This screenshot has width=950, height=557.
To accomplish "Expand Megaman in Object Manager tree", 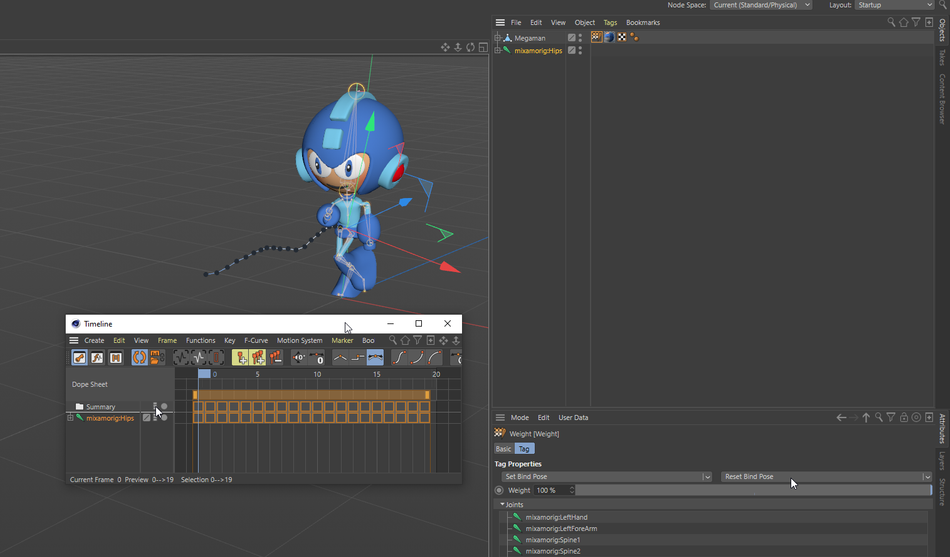I will coord(498,38).
